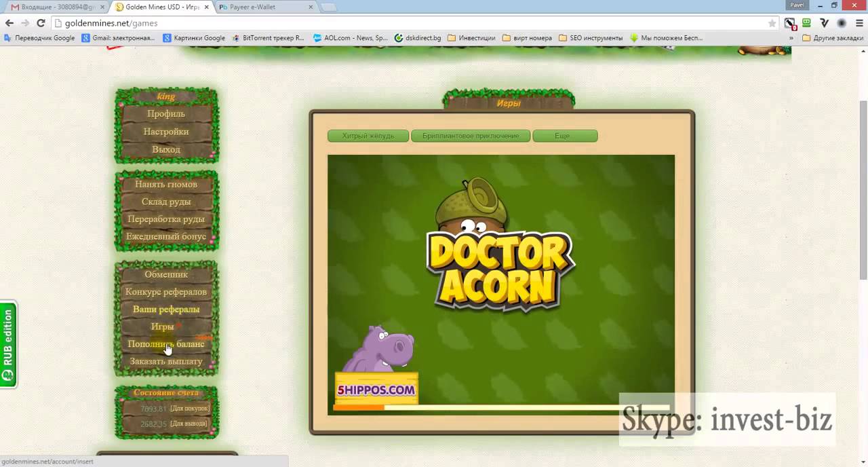The width and height of the screenshot is (868, 467).
Task: Close the Golden Mines USD tab
Action: pyautogui.click(x=207, y=7)
